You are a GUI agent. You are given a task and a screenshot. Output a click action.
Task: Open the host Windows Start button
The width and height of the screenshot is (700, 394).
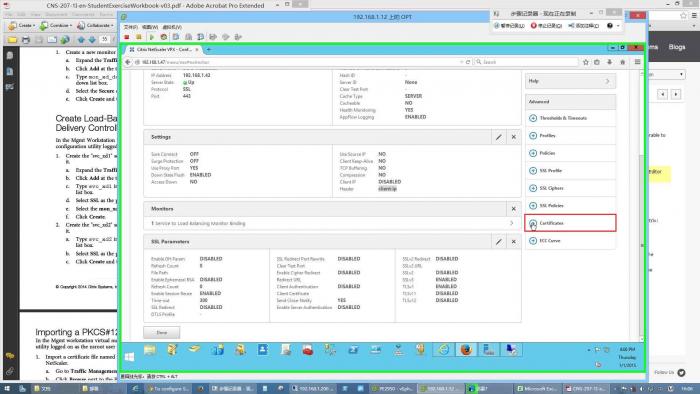click(7, 389)
